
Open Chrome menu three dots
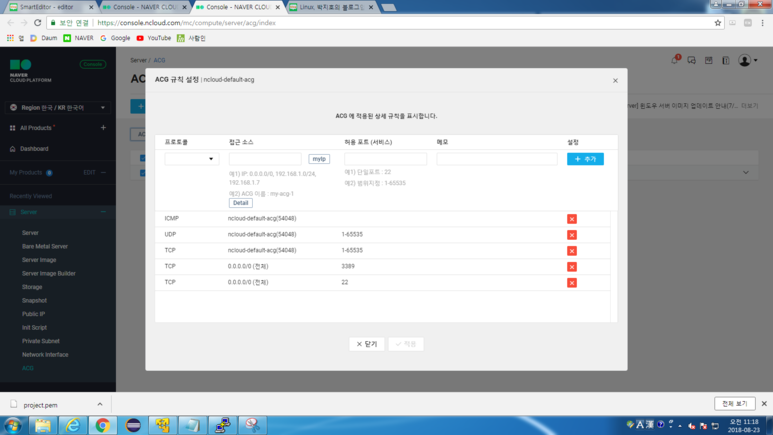(x=762, y=23)
